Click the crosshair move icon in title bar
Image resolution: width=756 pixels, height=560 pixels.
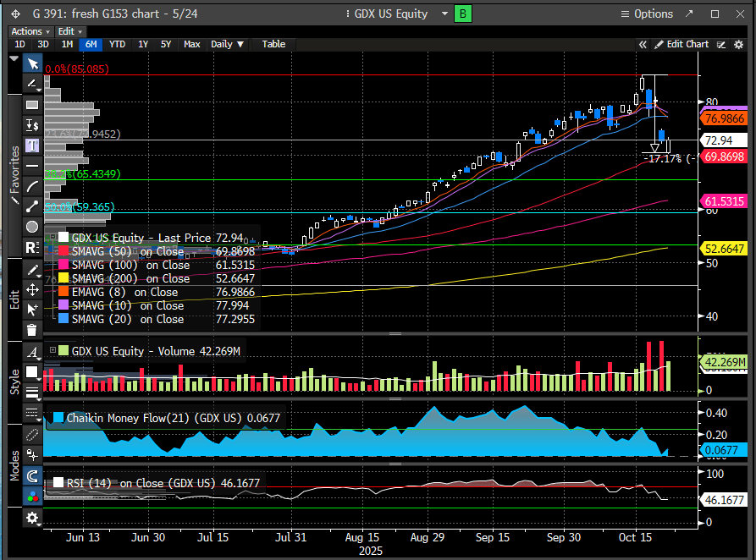15,14
